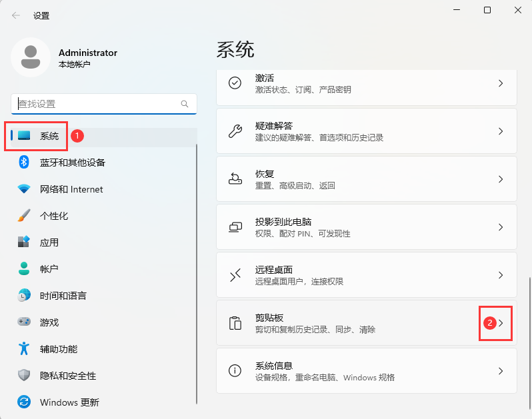Open the 远程桌面 card
The width and height of the screenshot is (532, 419).
pyautogui.click(x=367, y=275)
